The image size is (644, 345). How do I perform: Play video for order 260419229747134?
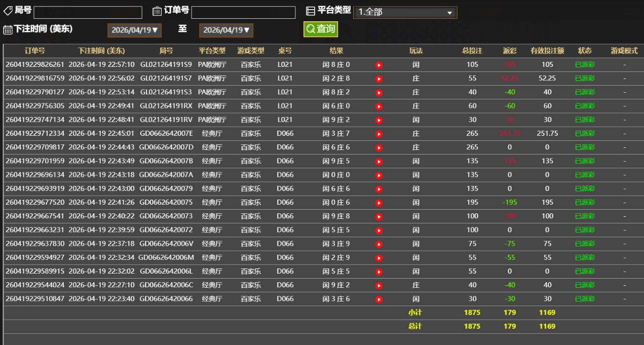coord(378,121)
